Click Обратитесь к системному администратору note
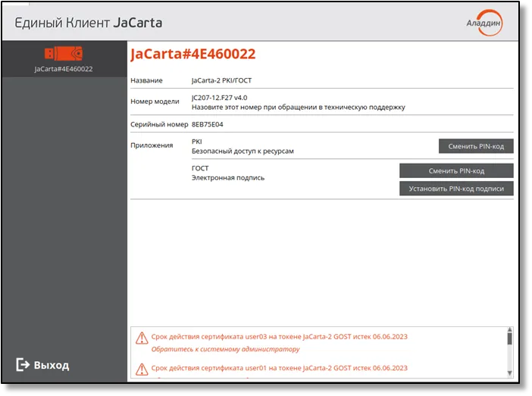 (225, 349)
